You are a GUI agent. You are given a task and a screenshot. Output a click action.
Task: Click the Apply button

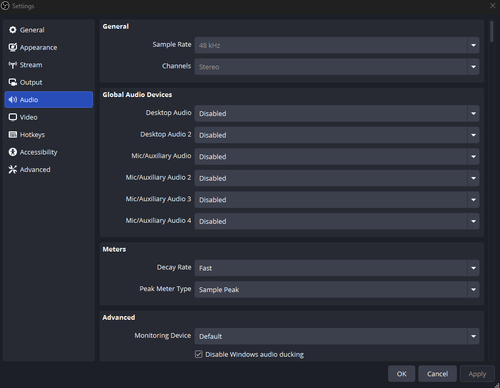click(x=477, y=374)
